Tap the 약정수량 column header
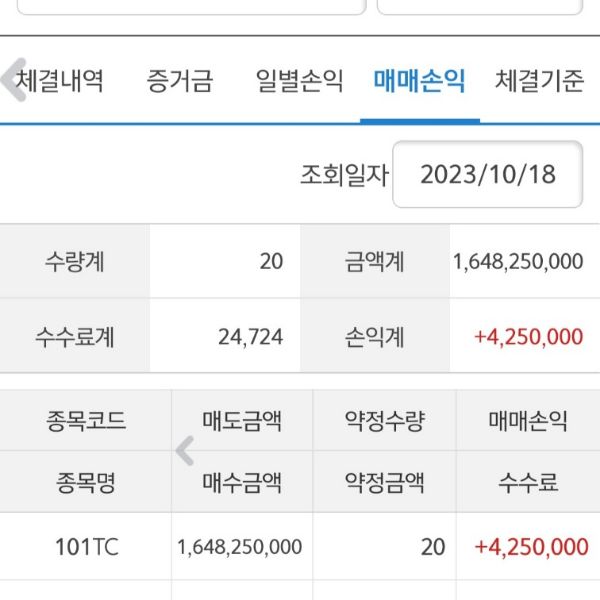The height and width of the screenshot is (600, 600). [384, 421]
